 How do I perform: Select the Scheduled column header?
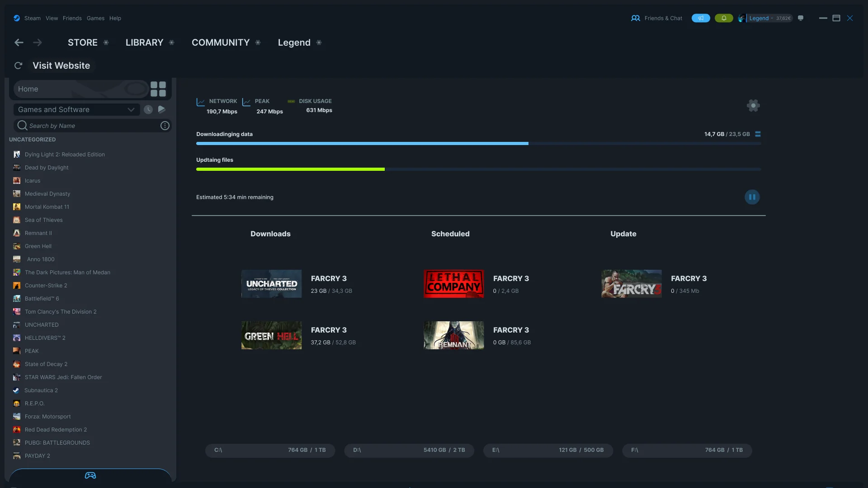(x=450, y=234)
